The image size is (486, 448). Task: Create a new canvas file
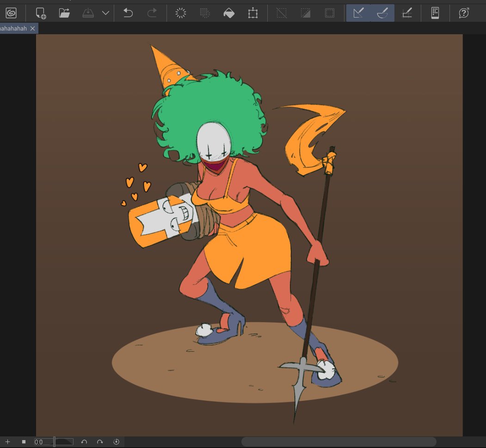point(41,13)
